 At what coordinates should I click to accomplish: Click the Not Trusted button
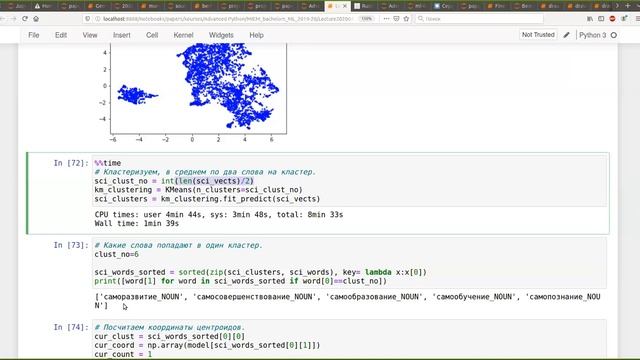click(x=538, y=35)
